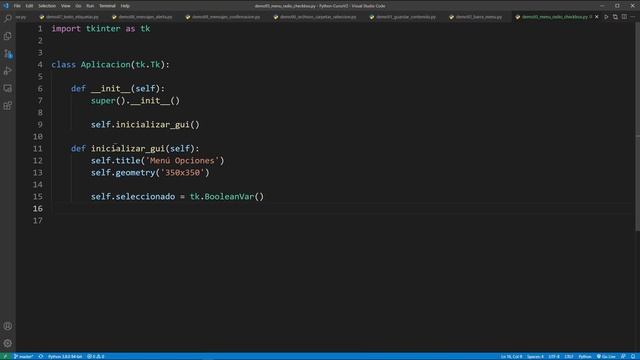
Task: Click the 'def __init__(self):' line
Action: [x=118, y=89]
